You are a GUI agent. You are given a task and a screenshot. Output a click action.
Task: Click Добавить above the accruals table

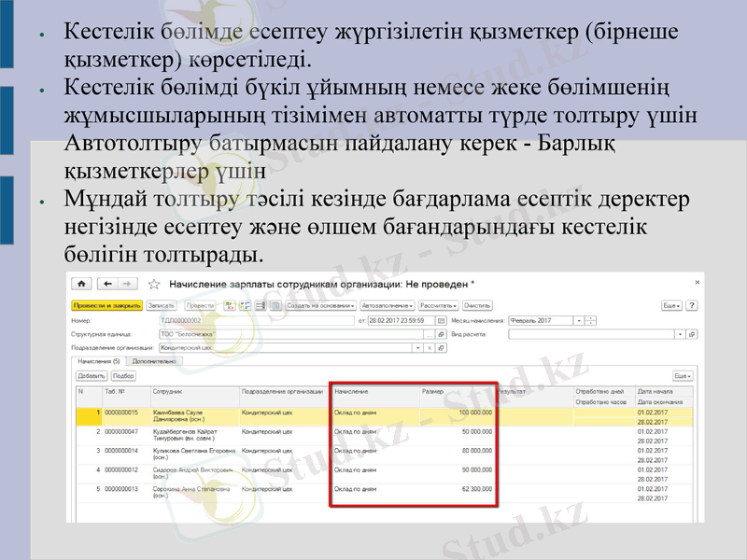click(89, 375)
